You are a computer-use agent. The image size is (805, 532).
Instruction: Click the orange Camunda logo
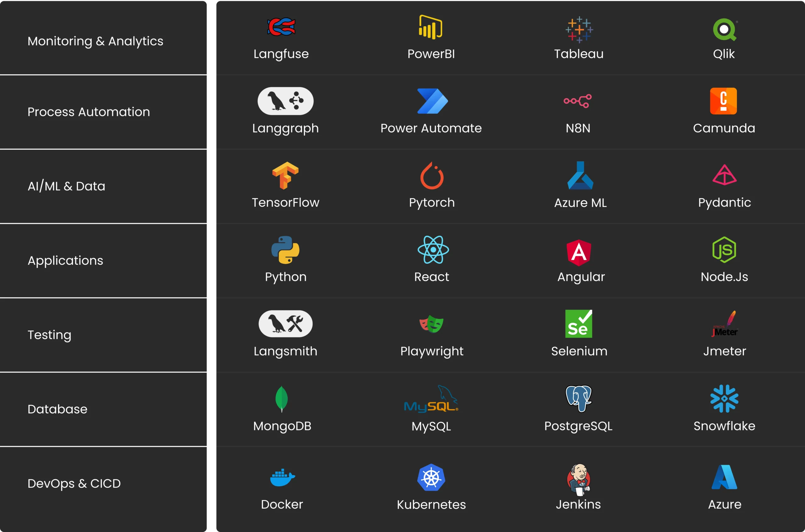tap(723, 101)
